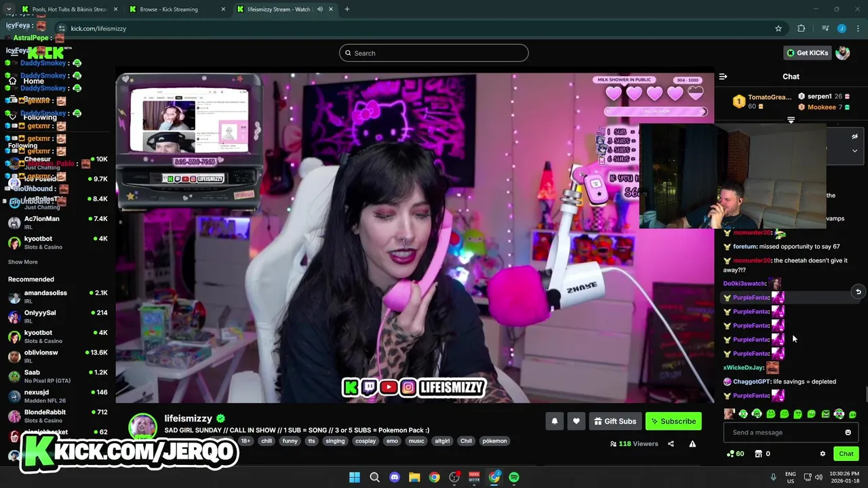Open oblivionsw recommended channel
The width and height of the screenshot is (868, 488).
(58, 357)
